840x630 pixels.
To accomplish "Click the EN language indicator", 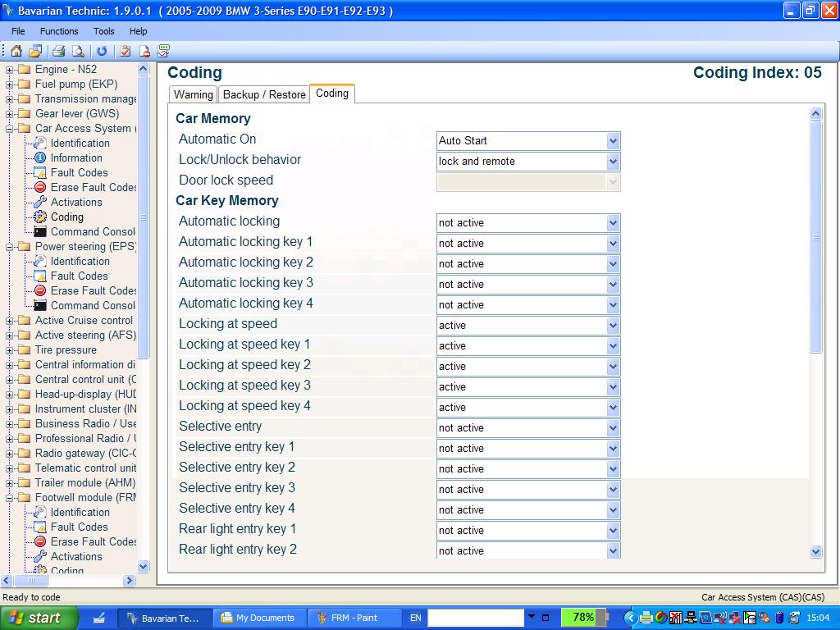I will 415,618.
